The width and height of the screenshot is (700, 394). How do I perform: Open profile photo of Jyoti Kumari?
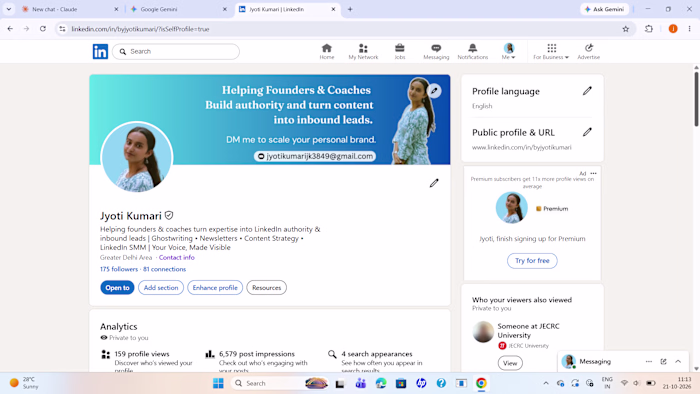coord(137,157)
